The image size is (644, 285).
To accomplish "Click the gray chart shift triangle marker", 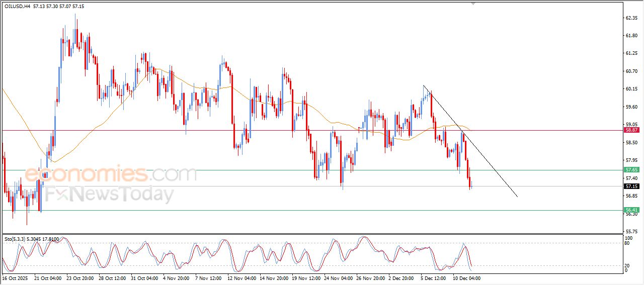I will pyautogui.click(x=472, y=4).
